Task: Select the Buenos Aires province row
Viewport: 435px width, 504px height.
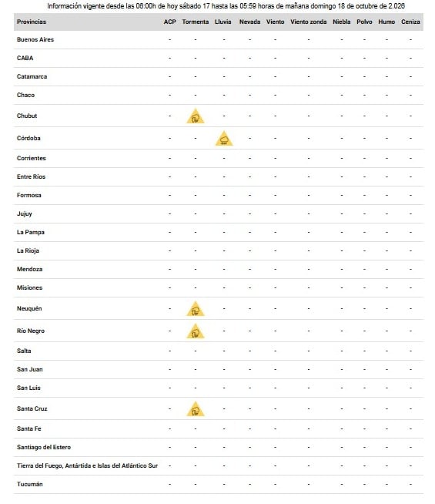Action: [219, 40]
